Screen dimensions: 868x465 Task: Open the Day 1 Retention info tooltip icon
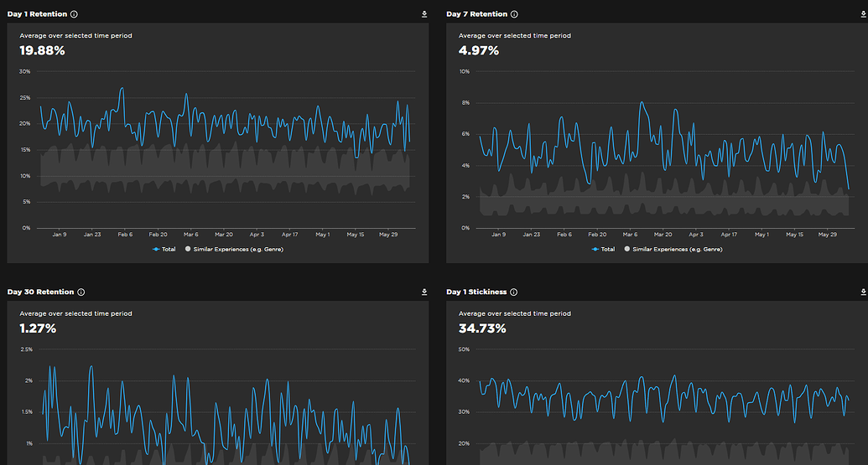click(75, 14)
